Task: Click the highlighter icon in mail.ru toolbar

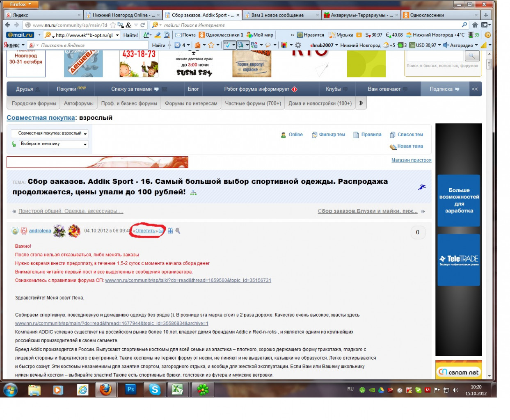Action: [158, 35]
